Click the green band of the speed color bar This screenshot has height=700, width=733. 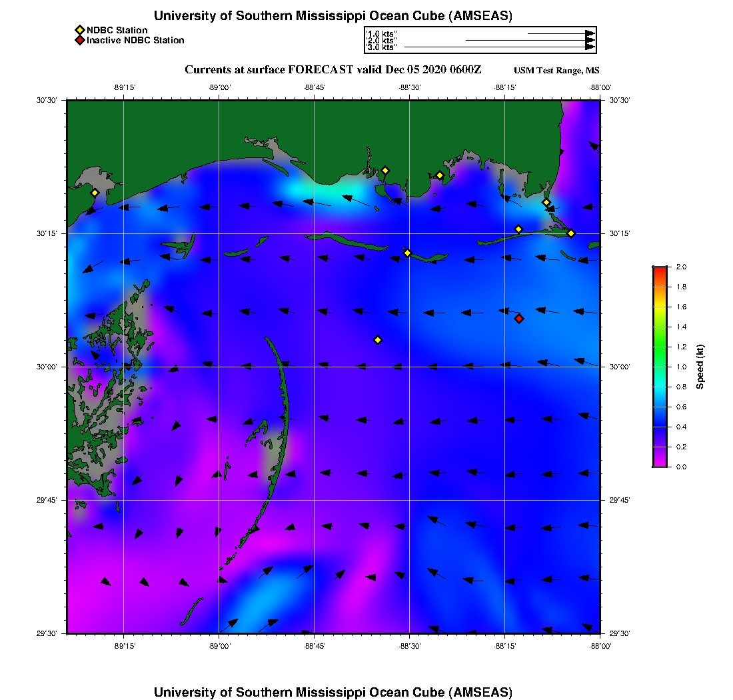tap(660, 347)
